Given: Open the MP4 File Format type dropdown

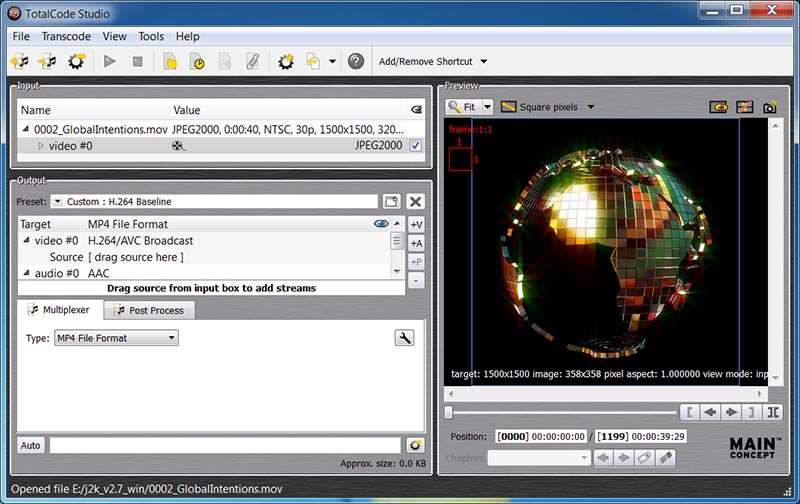Looking at the screenshot, I should tap(116, 338).
